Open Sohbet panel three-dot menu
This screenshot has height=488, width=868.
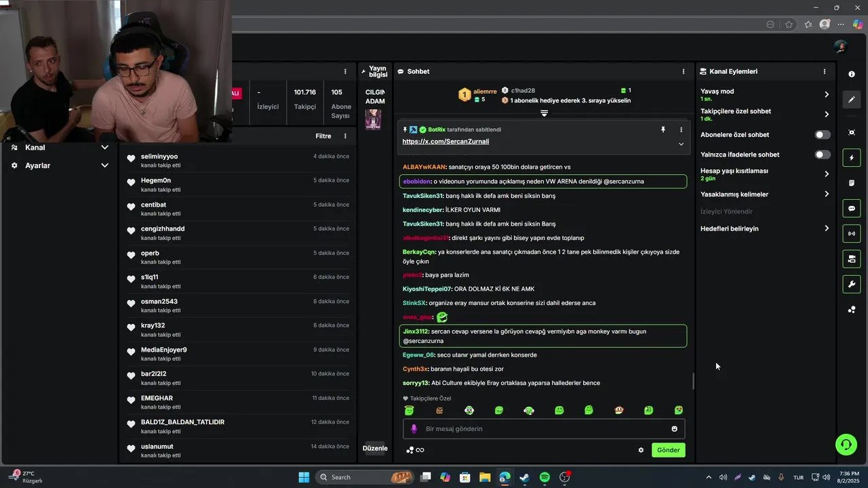click(x=683, y=71)
